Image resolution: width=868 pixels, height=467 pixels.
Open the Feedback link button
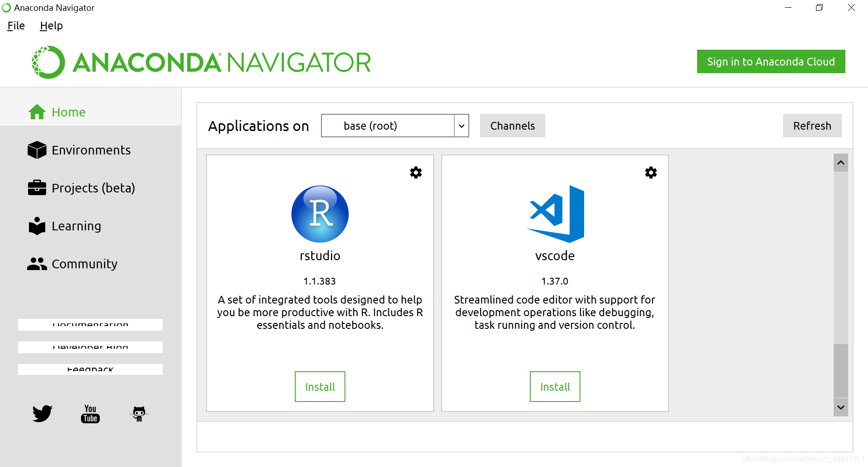point(90,369)
